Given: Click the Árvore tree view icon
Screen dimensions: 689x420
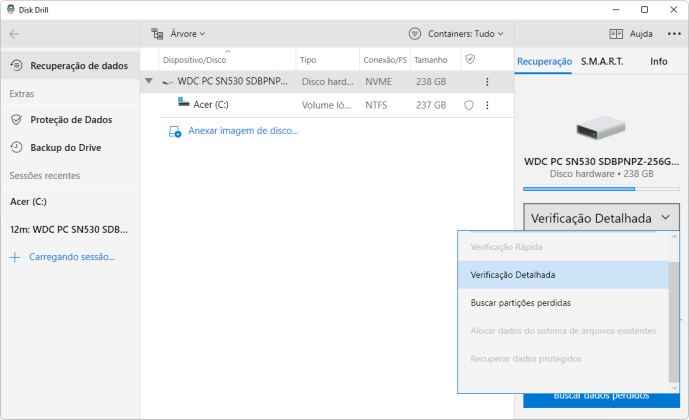Looking at the screenshot, I should (157, 34).
